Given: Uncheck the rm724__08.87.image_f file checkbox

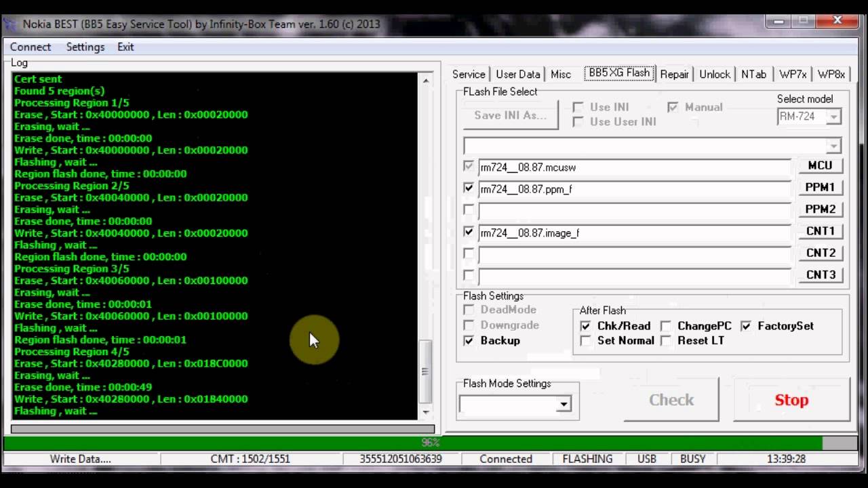Looking at the screenshot, I should (469, 232).
